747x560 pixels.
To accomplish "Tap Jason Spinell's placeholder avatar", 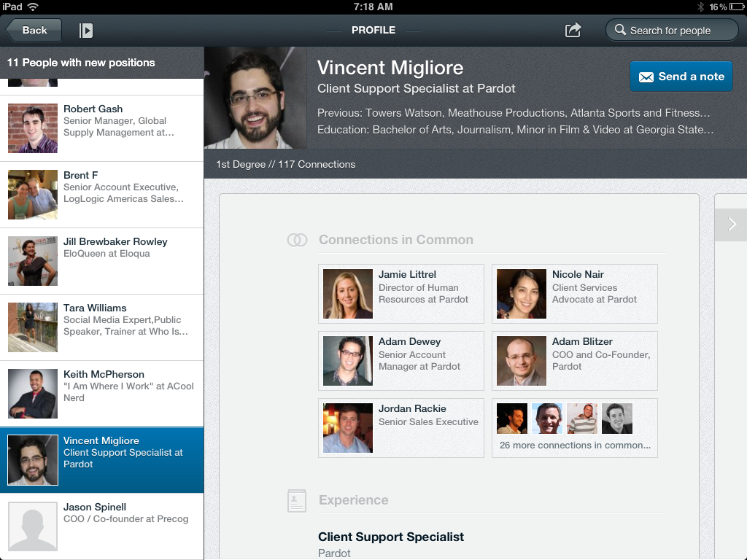I will click(33, 526).
